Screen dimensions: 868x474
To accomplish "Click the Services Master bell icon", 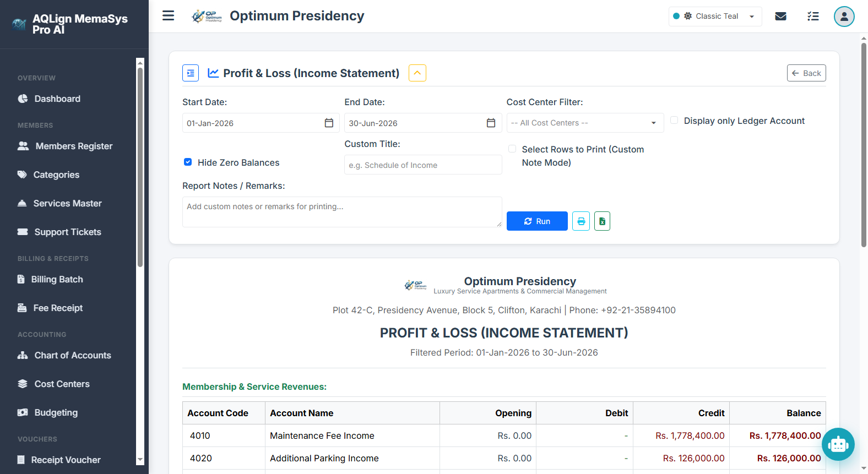I will [x=22, y=203].
